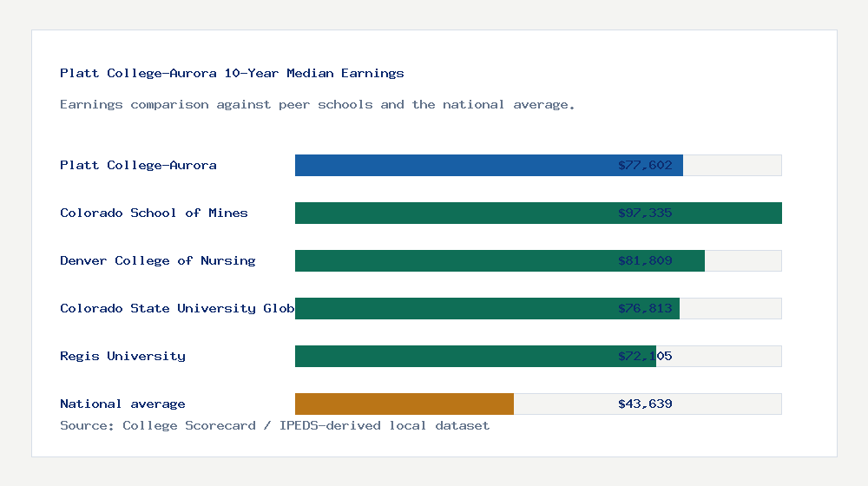Click the "Colorado State University Glob" row label
The width and height of the screenshot is (868, 486).
coord(177,308)
